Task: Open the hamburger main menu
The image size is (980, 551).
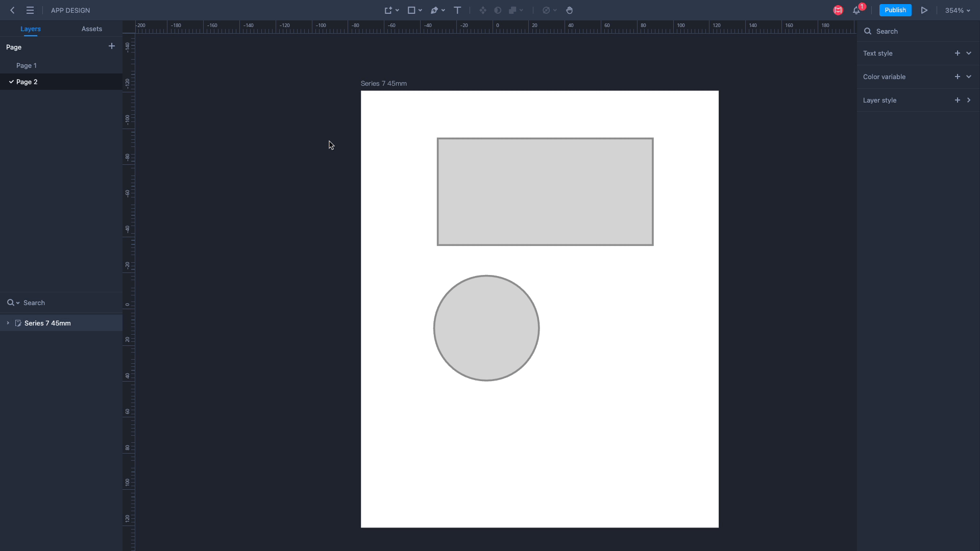Action: click(x=30, y=10)
